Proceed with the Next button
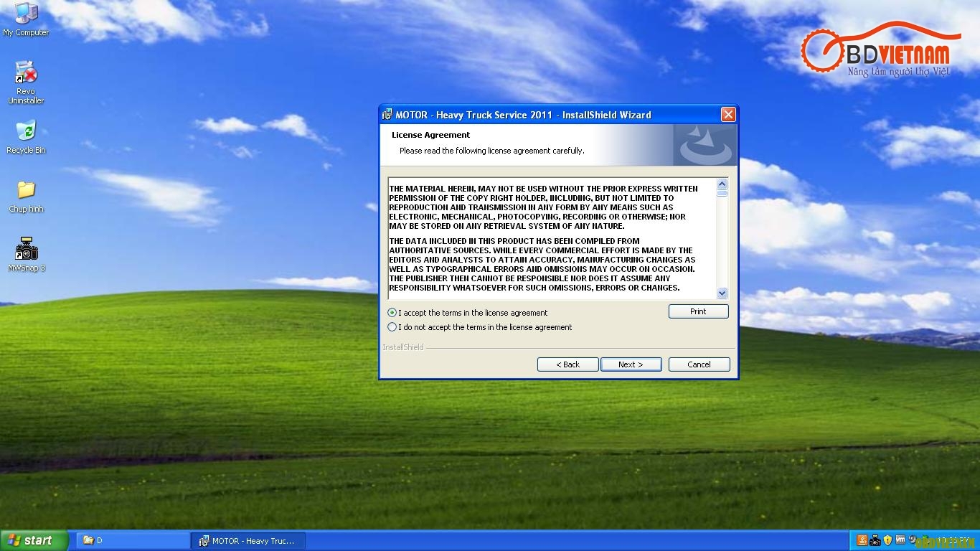 pos(631,364)
